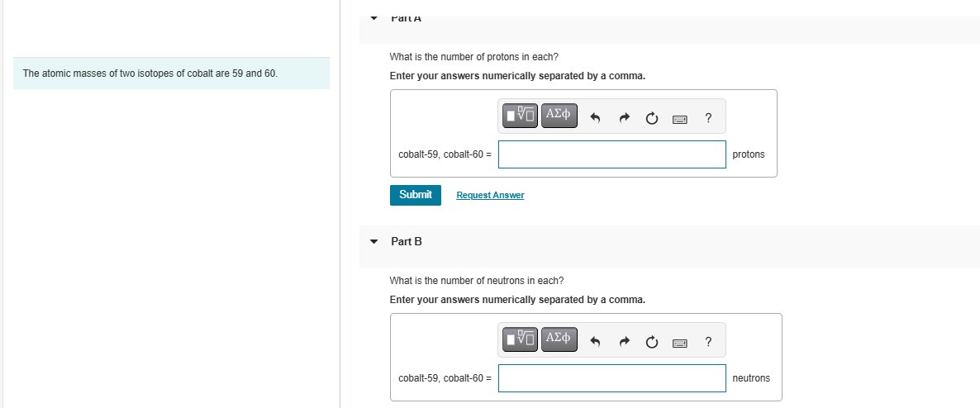Show keyboard shortcuts icon in Part A
Viewport: 980px width, 408px height.
pyautogui.click(x=680, y=119)
